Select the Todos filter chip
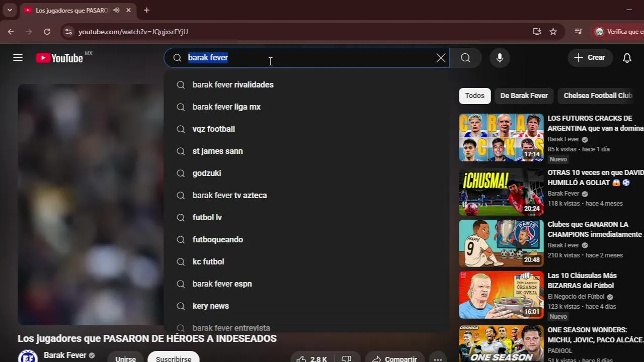644x362 pixels. pyautogui.click(x=474, y=96)
